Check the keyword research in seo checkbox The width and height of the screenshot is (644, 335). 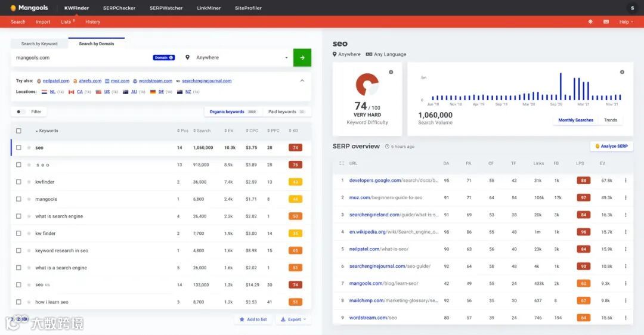coord(18,250)
